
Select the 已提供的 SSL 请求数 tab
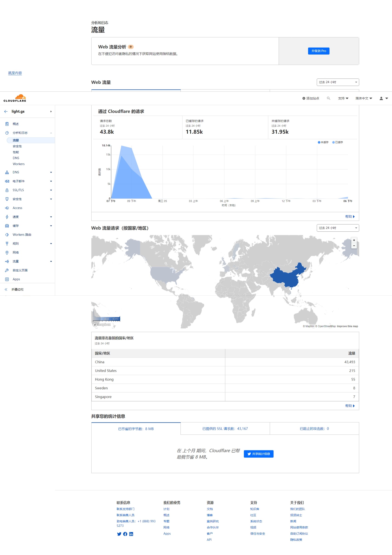click(225, 429)
